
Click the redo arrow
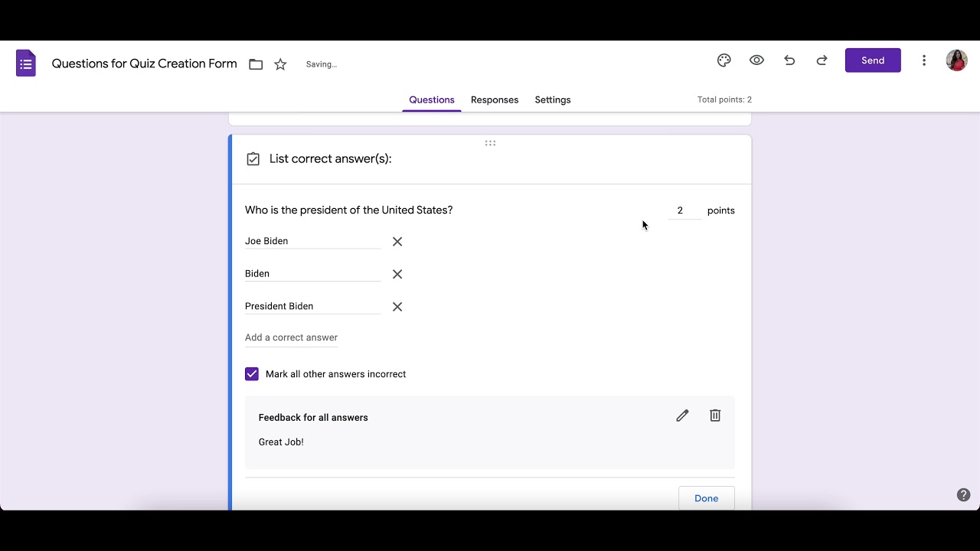[822, 60]
